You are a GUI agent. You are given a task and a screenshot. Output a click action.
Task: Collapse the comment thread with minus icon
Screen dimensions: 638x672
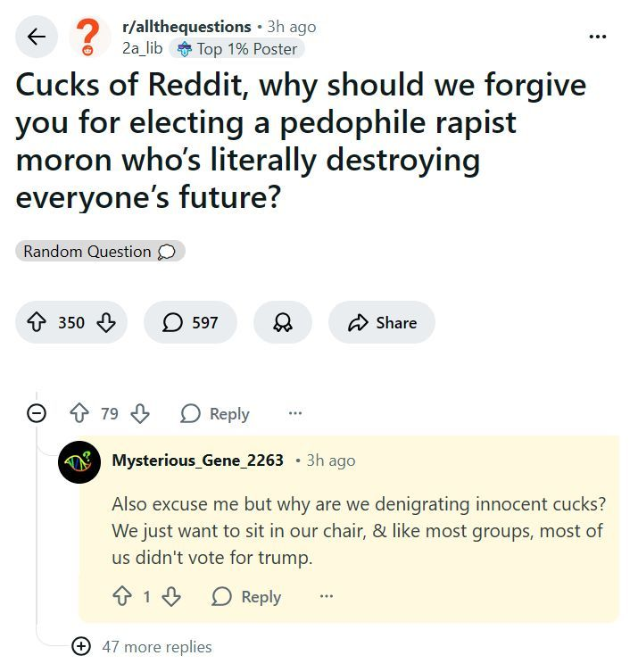37,413
